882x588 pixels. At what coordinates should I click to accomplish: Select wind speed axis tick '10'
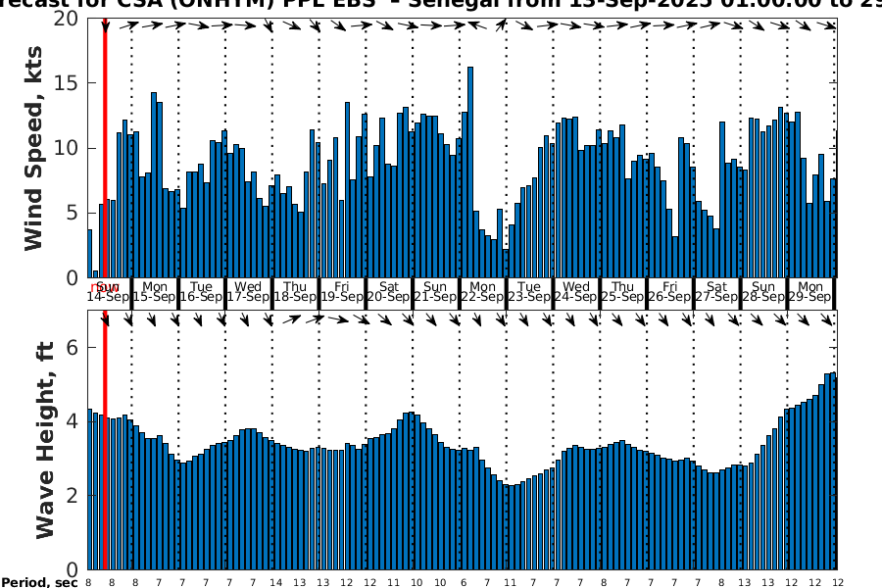point(66,148)
